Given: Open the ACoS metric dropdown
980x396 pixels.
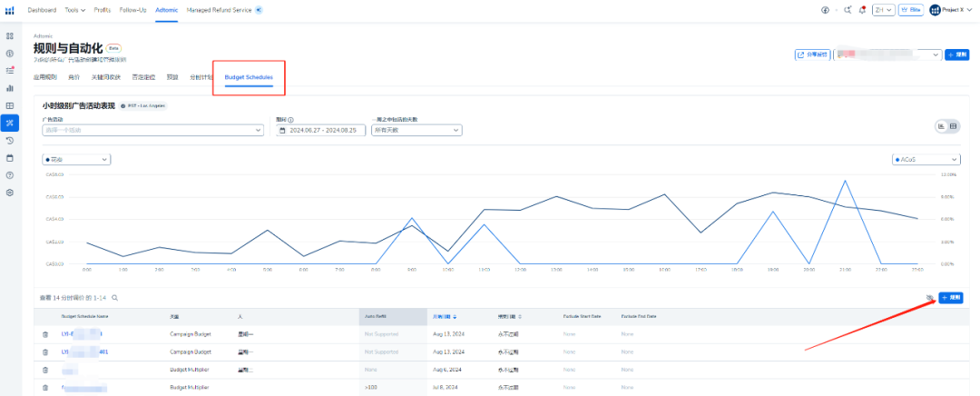Looking at the screenshot, I should [925, 160].
